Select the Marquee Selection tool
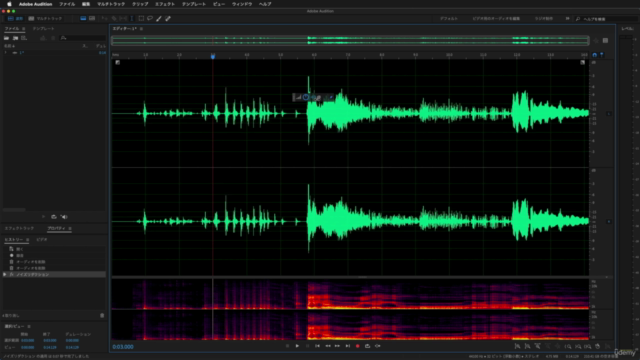Image resolution: width=640 pixels, height=360 pixels. (141, 18)
